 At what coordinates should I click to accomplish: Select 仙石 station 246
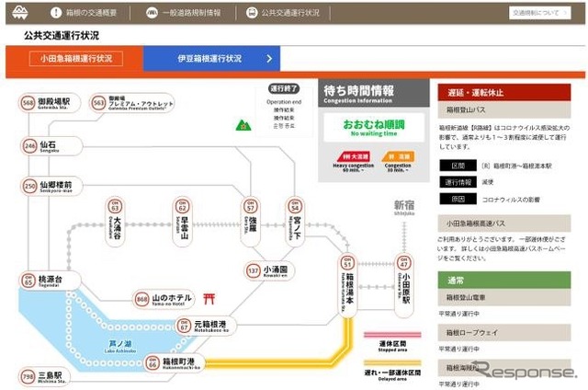[x=51, y=146]
